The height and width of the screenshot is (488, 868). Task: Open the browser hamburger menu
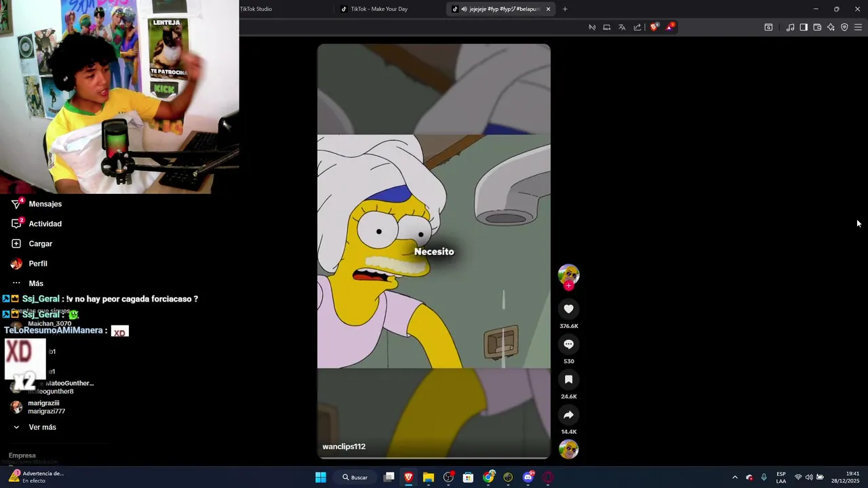click(858, 27)
